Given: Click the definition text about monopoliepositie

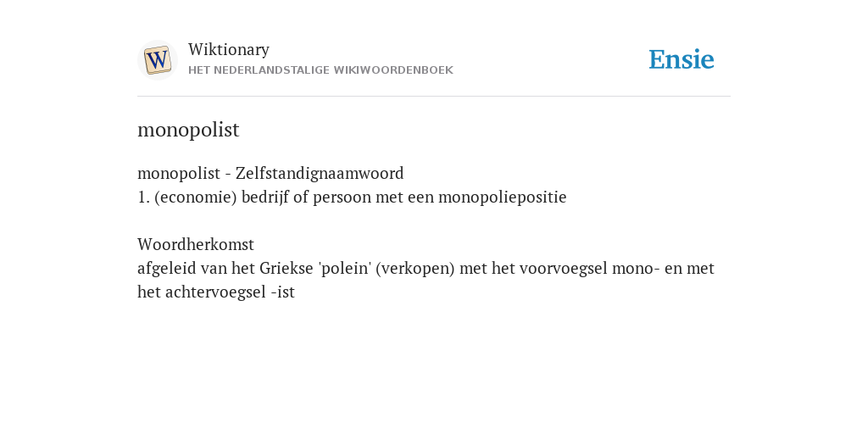Looking at the screenshot, I should 352,198.
